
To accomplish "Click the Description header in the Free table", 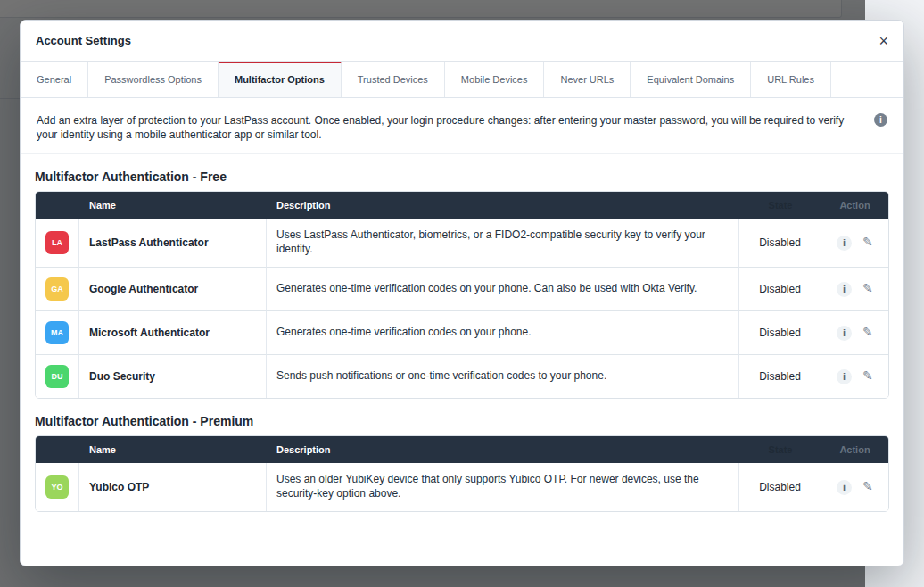I will 303,206.
